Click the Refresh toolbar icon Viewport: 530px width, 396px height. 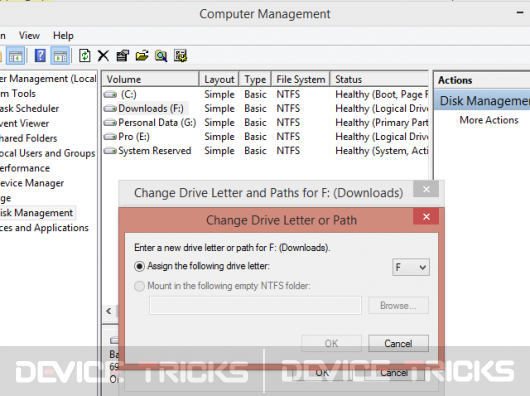tap(85, 55)
